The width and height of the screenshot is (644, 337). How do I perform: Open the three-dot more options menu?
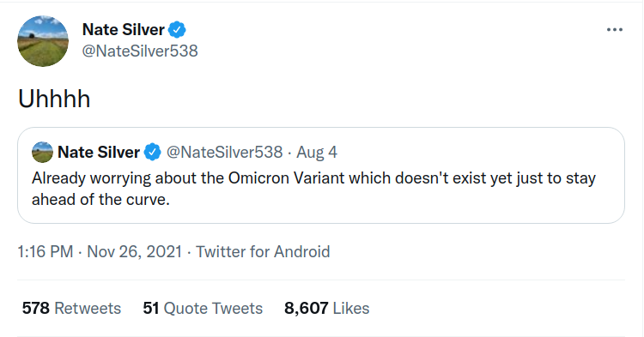[615, 29]
